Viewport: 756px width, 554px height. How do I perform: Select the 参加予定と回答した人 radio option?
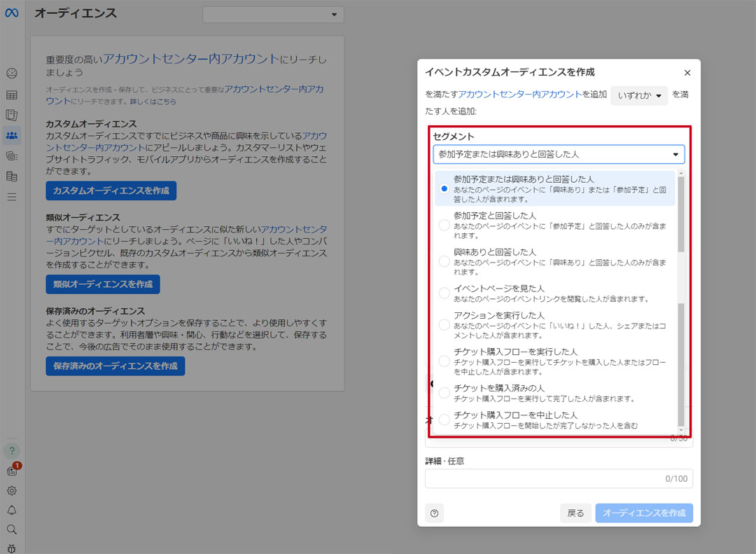[x=444, y=225]
